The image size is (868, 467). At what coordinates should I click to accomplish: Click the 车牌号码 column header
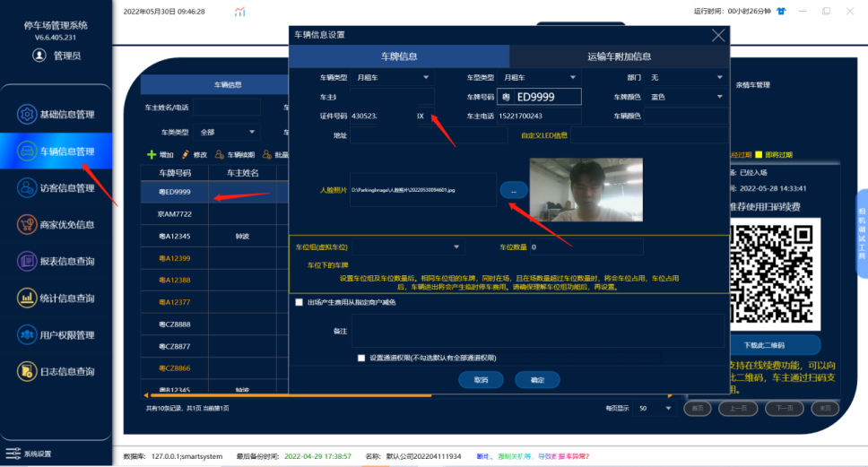pos(175,173)
